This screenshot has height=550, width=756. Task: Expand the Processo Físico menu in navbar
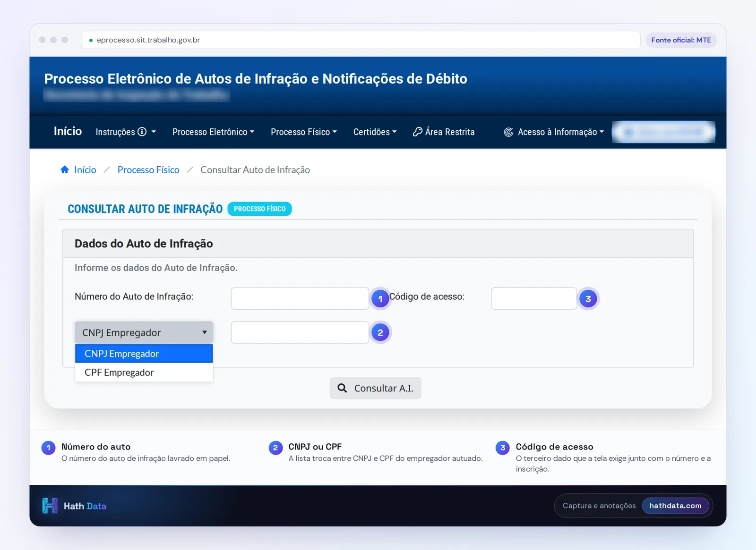click(304, 132)
